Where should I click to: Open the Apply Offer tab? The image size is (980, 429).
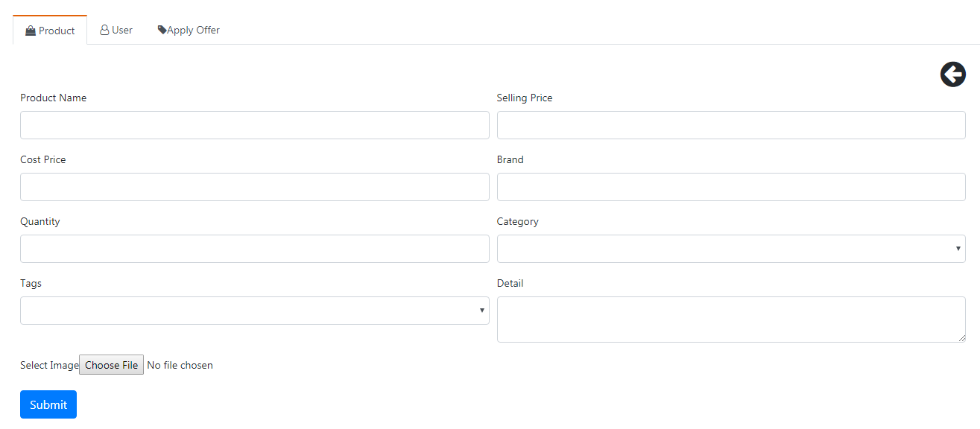189,30
